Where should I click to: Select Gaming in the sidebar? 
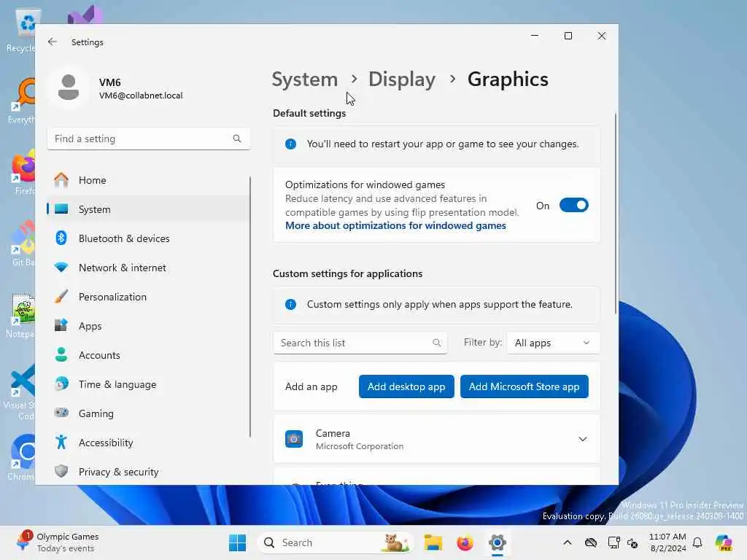[x=148, y=413]
